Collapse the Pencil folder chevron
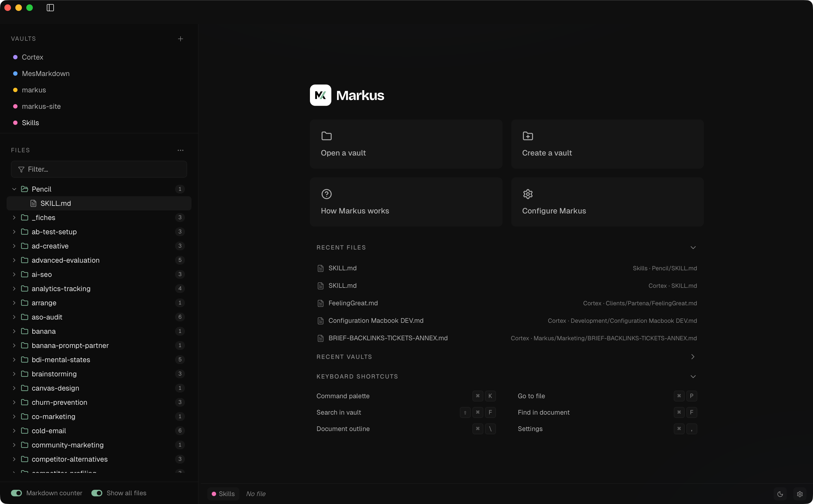Screen dimensions: 813x504 pyautogui.click(x=14, y=189)
